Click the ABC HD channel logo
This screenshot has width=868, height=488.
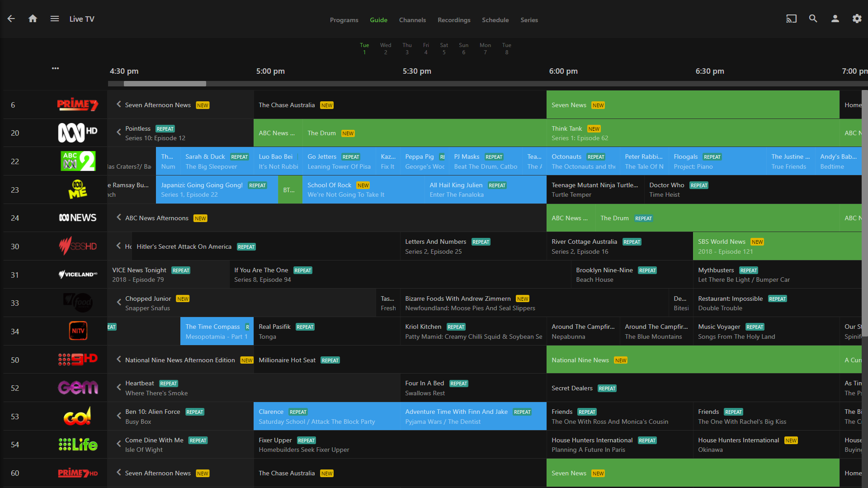point(78,133)
